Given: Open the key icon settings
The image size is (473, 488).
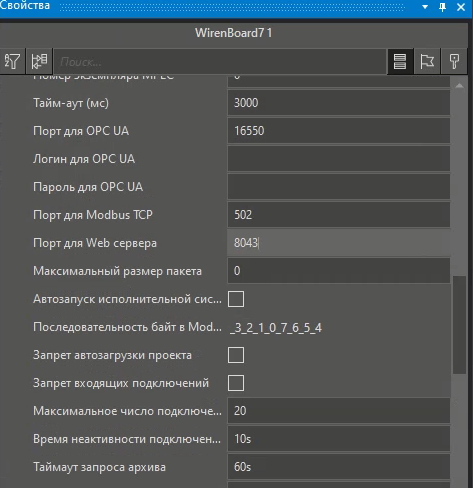Looking at the screenshot, I should click(x=454, y=61).
